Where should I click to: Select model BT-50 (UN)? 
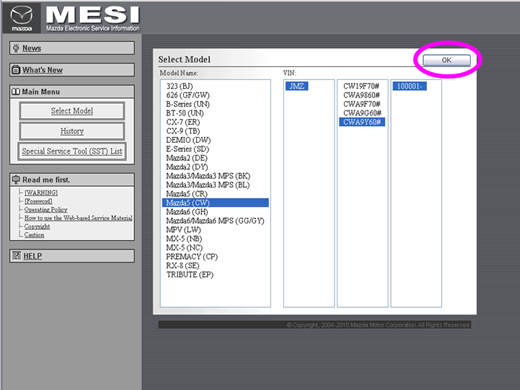[x=185, y=113]
